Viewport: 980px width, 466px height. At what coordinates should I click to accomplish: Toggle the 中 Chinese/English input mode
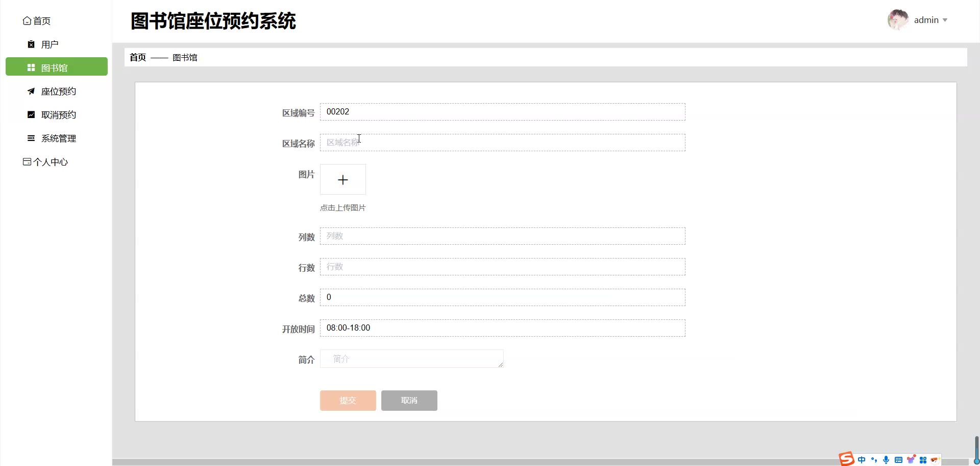click(x=862, y=460)
